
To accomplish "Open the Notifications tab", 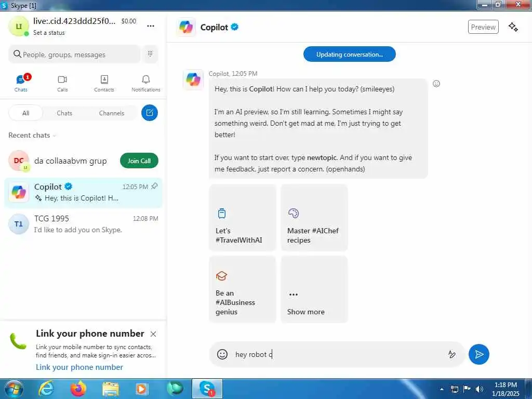I will (x=146, y=84).
